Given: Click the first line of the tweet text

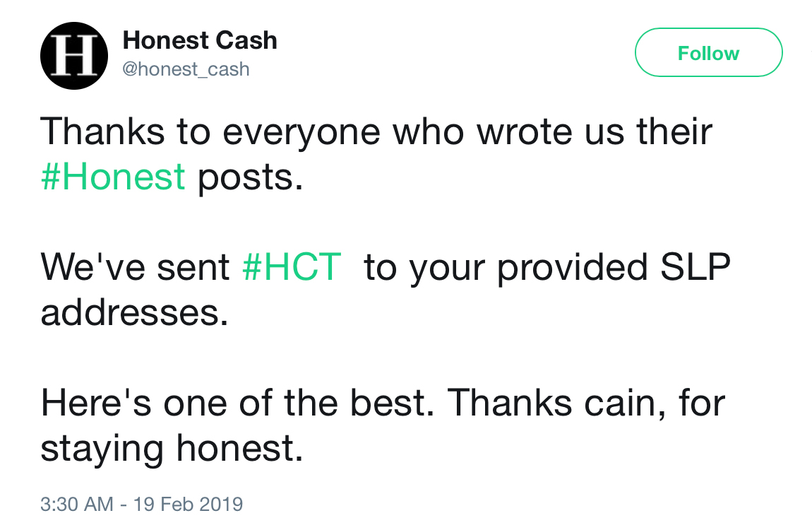Looking at the screenshot, I should click(374, 131).
